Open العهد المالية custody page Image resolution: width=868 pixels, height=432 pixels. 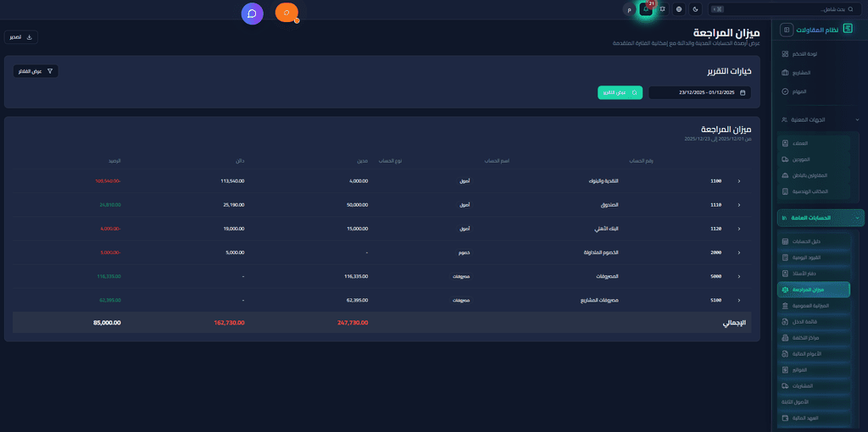pos(814,418)
